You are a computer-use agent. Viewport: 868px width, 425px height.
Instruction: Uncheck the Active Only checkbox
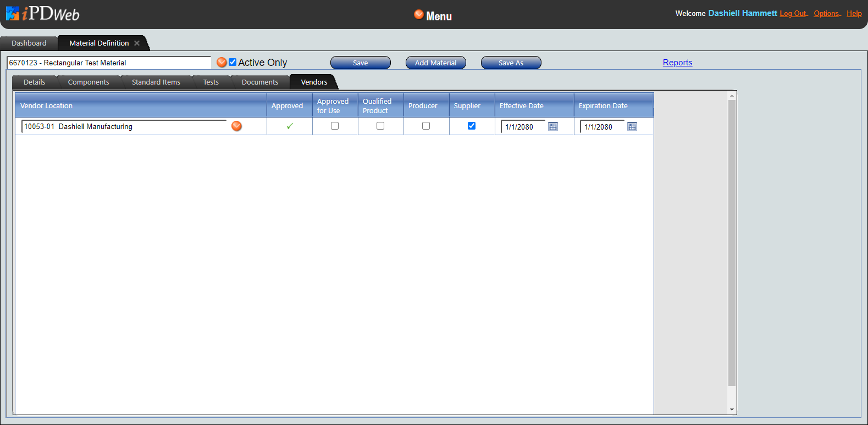233,63
